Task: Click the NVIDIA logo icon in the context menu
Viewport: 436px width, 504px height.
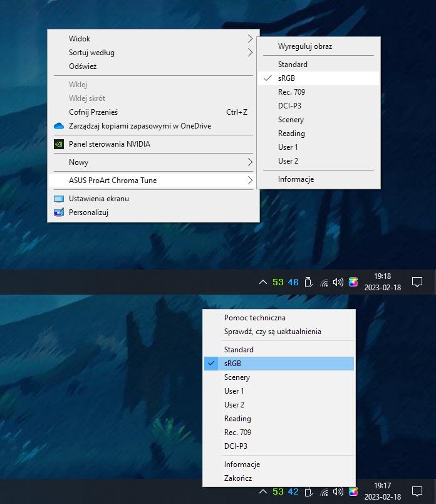Action: click(59, 144)
